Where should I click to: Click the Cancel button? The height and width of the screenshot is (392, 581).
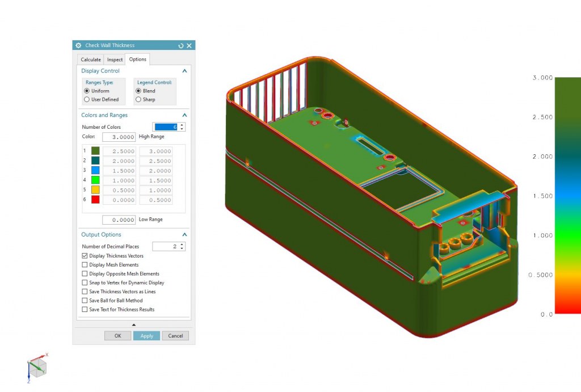click(176, 336)
